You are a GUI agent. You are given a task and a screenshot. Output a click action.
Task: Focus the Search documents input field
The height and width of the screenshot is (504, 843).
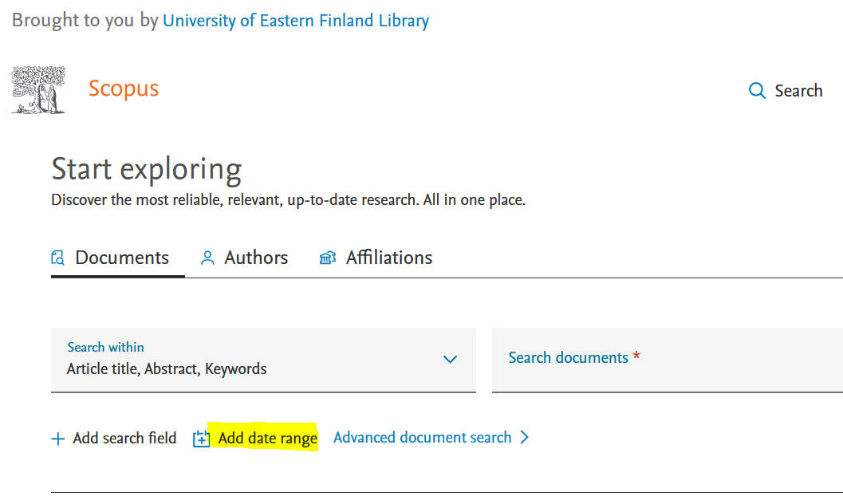(x=668, y=360)
